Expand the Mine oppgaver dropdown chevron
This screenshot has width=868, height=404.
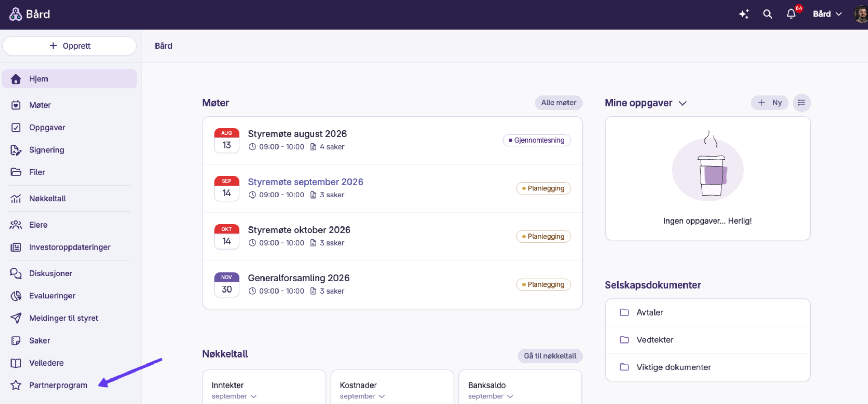tap(682, 103)
